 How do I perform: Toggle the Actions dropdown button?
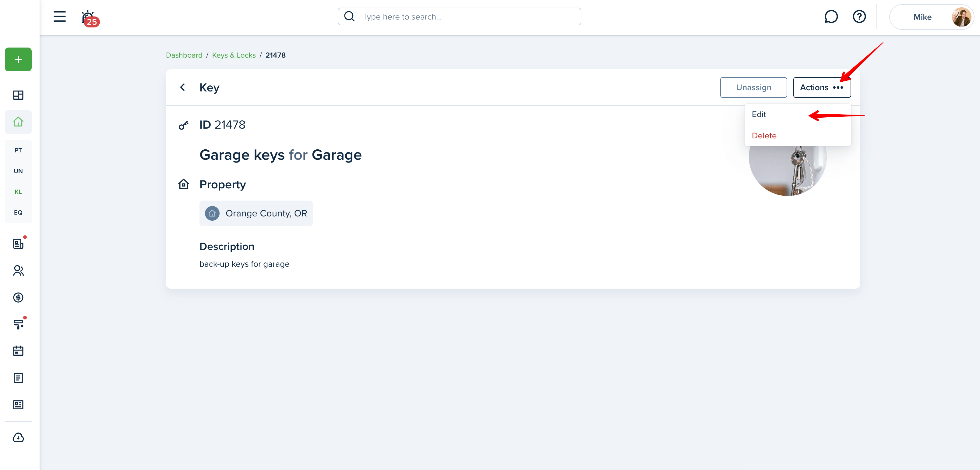[822, 87]
